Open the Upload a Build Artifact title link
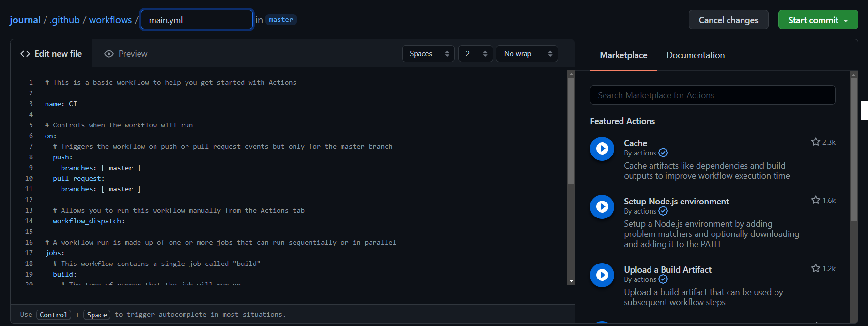Screen dimensions: 868x326 (667, 270)
